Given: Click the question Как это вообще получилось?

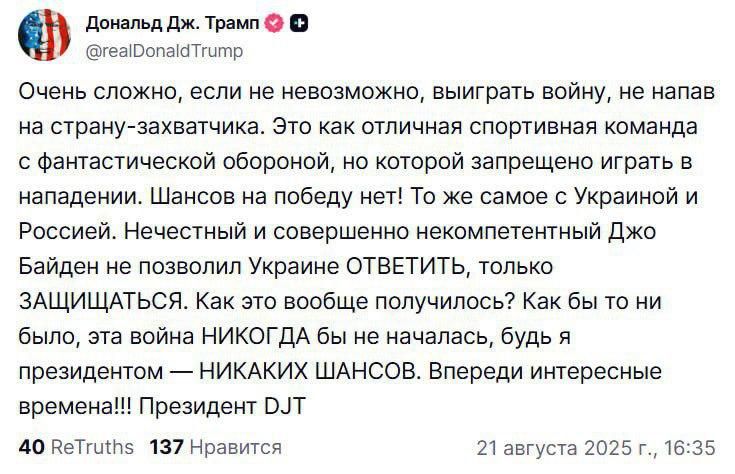Looking at the screenshot, I should pyautogui.click(x=354, y=301).
